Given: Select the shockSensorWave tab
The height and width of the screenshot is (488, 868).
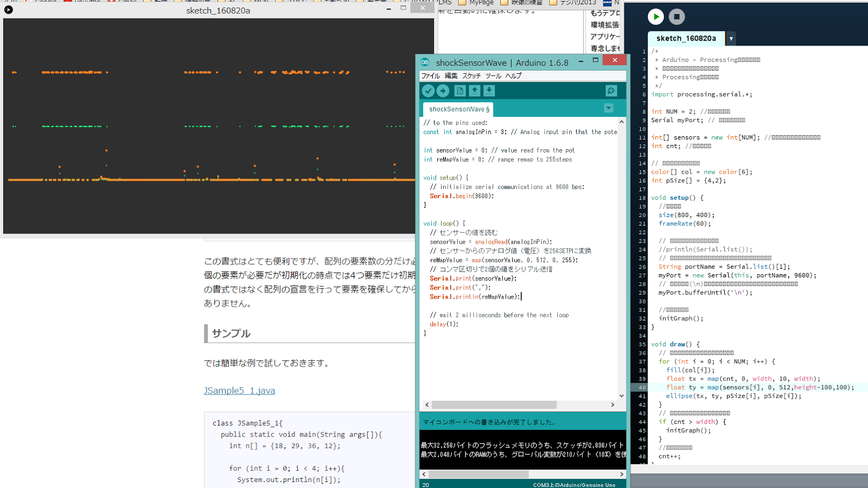Looking at the screenshot, I should point(458,109).
